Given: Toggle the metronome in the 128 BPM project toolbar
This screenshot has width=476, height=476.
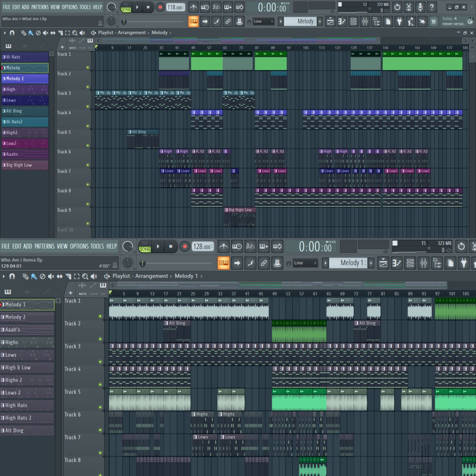Looking at the screenshot, I should (224, 246).
